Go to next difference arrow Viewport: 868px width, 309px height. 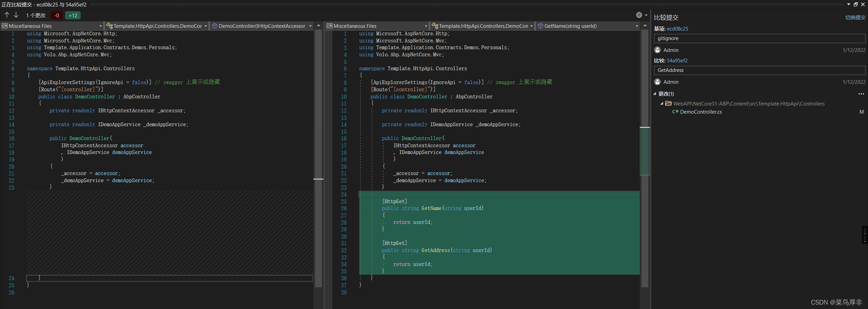16,15
